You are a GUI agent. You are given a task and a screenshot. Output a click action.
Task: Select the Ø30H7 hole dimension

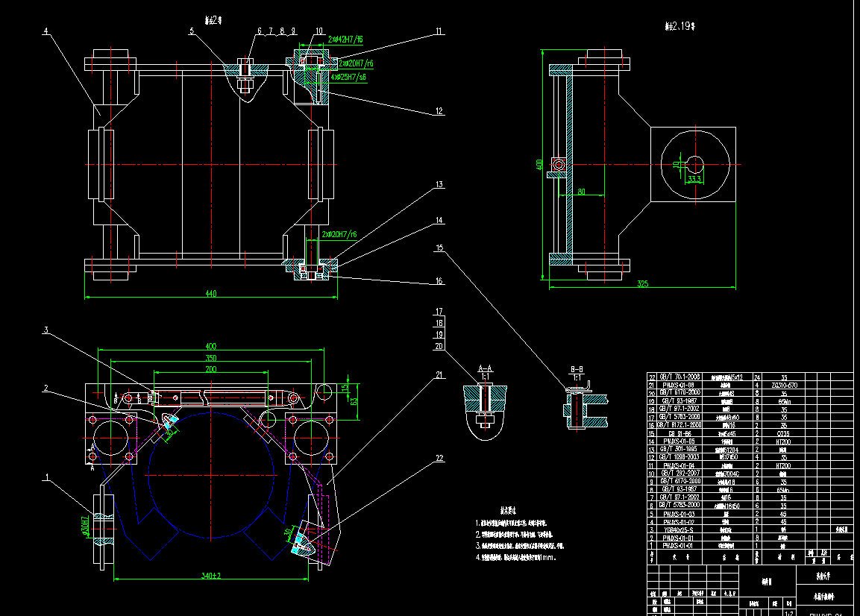click(x=85, y=527)
